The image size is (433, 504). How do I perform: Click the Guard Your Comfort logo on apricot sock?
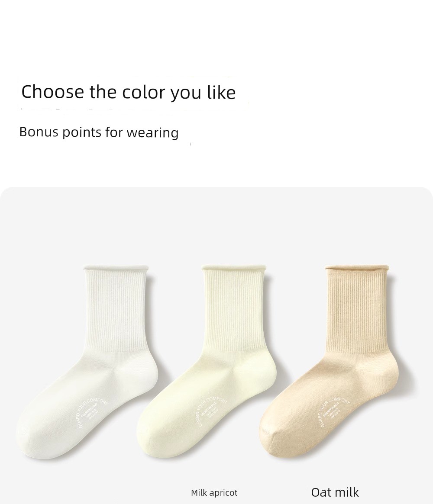tap(212, 412)
